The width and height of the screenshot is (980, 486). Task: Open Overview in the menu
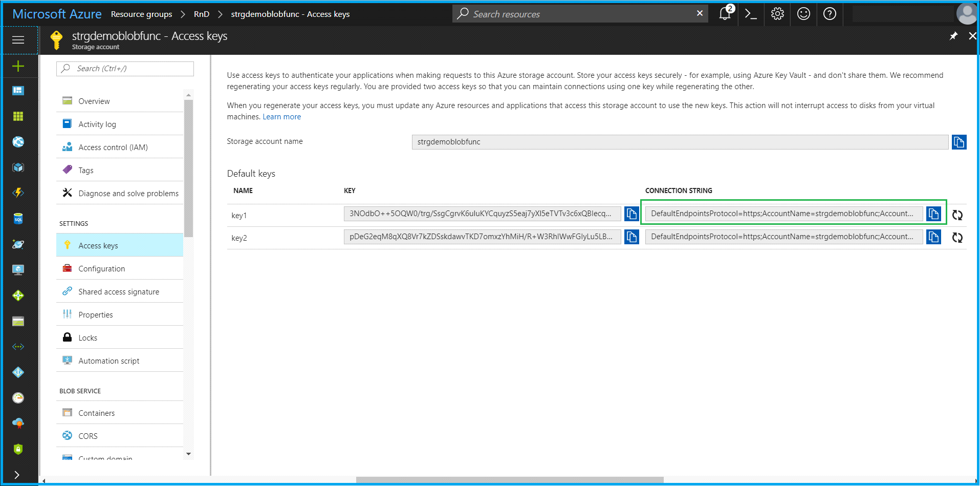(120, 101)
